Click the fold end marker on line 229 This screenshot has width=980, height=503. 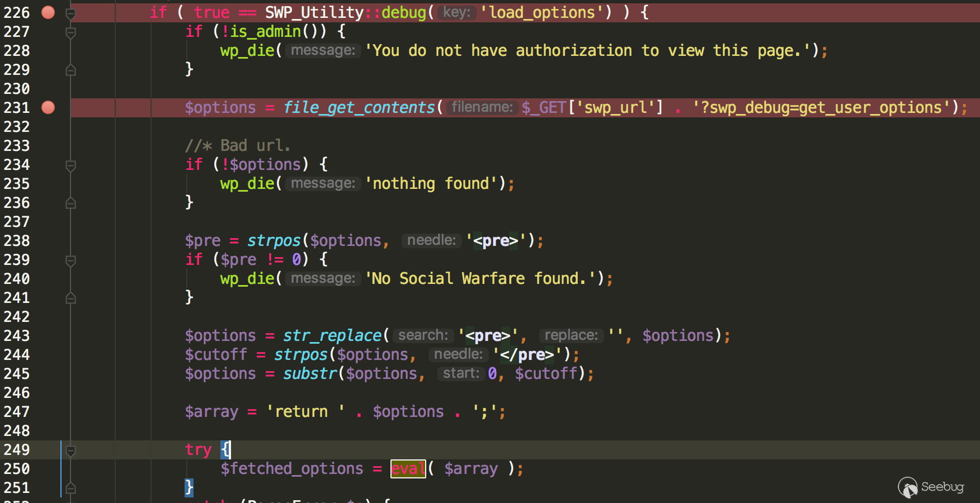[x=70, y=70]
